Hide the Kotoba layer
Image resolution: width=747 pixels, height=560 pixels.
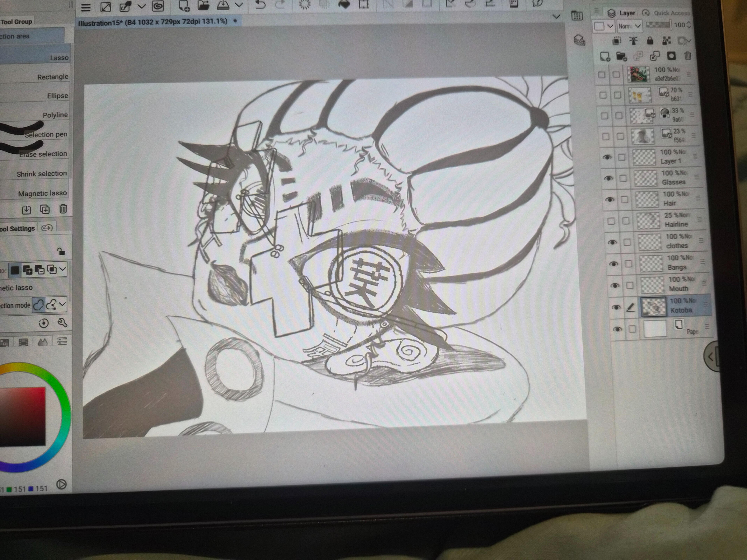coord(616,307)
